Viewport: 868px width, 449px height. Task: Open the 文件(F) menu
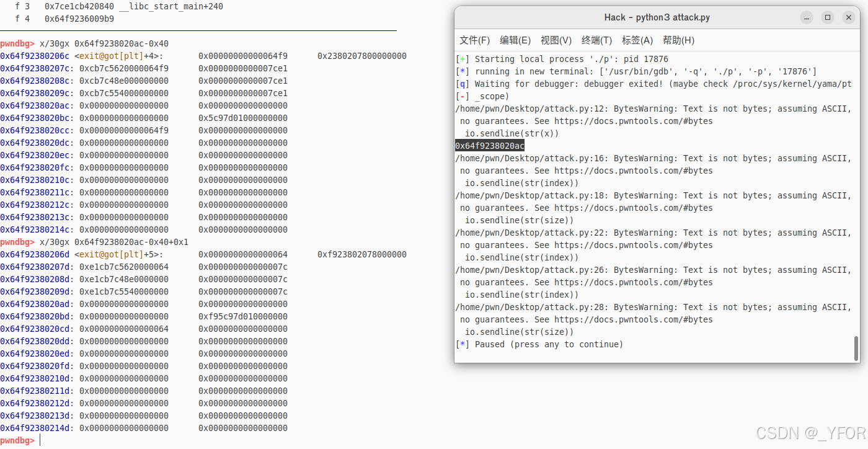click(474, 40)
